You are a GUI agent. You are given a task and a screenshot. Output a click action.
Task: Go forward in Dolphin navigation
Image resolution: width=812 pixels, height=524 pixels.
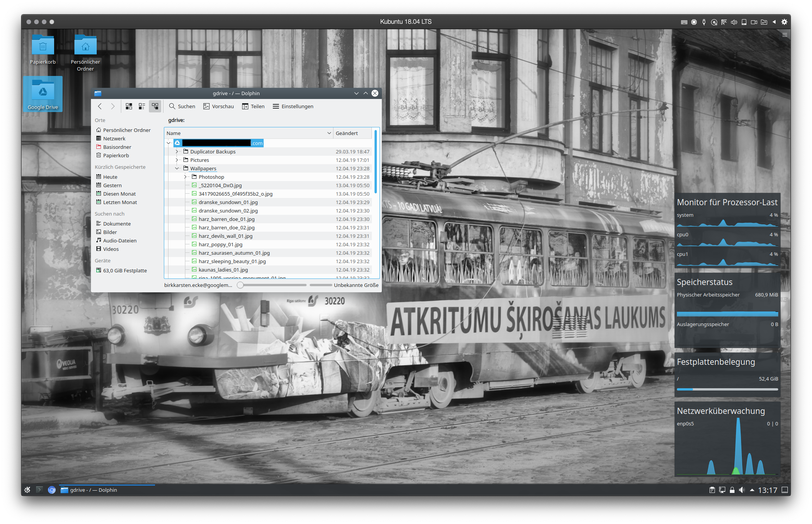pyautogui.click(x=112, y=106)
